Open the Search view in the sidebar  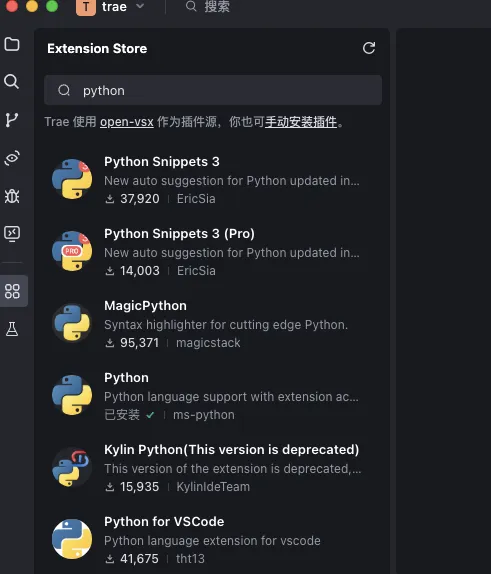point(12,82)
